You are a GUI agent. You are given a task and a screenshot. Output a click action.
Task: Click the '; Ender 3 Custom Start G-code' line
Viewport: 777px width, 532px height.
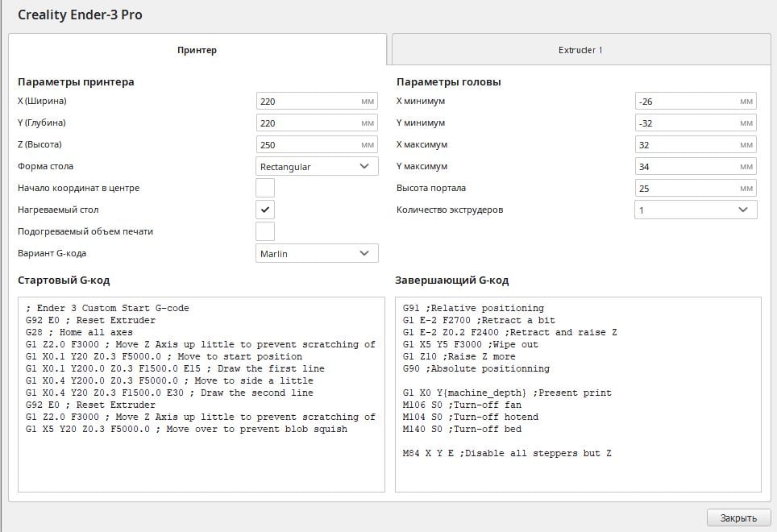pos(107,308)
